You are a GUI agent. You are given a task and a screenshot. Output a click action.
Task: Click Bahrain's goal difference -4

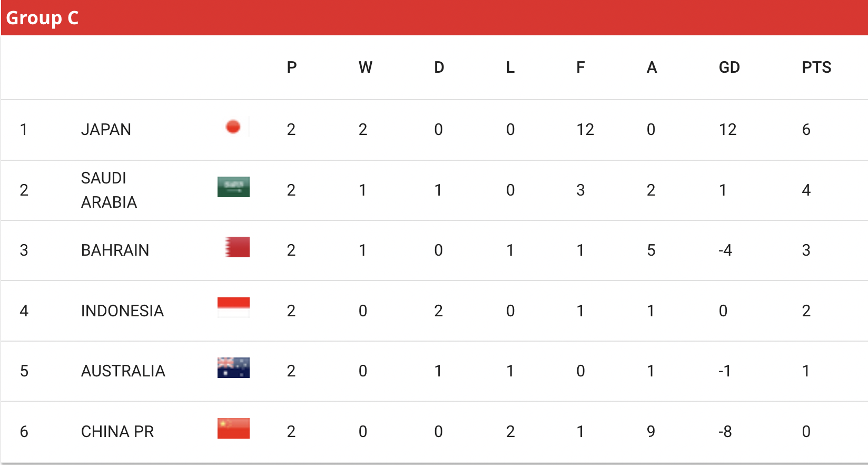point(725,250)
